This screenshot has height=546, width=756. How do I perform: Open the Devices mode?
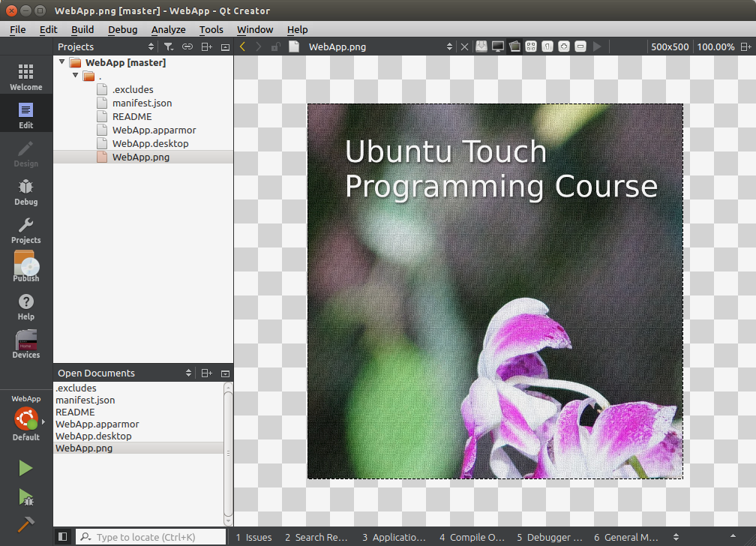tap(26, 344)
